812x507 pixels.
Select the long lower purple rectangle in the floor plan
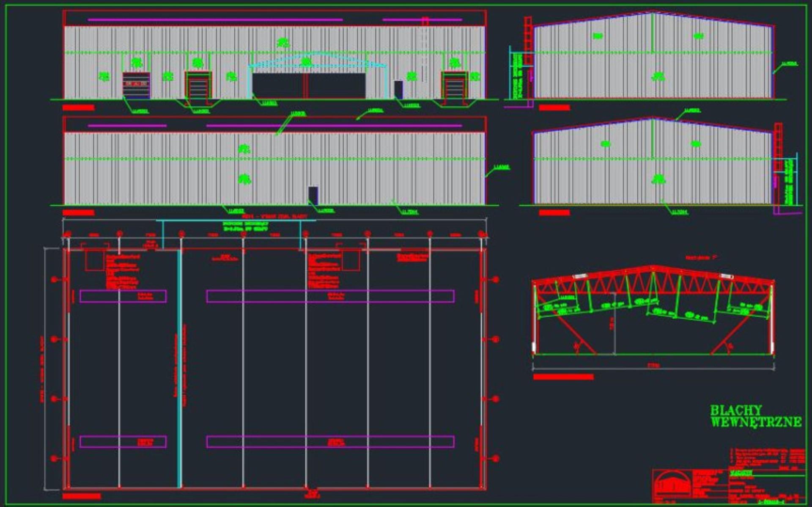(x=330, y=442)
